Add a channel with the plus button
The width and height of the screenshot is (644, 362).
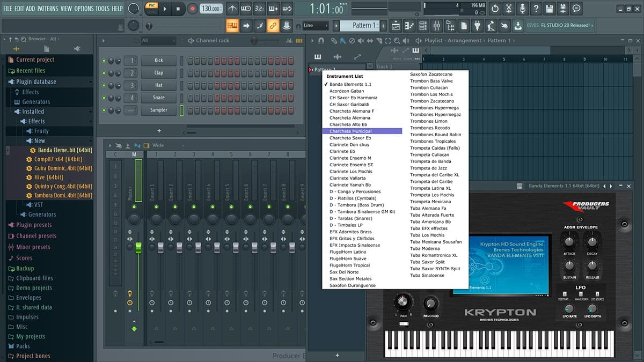tap(159, 130)
